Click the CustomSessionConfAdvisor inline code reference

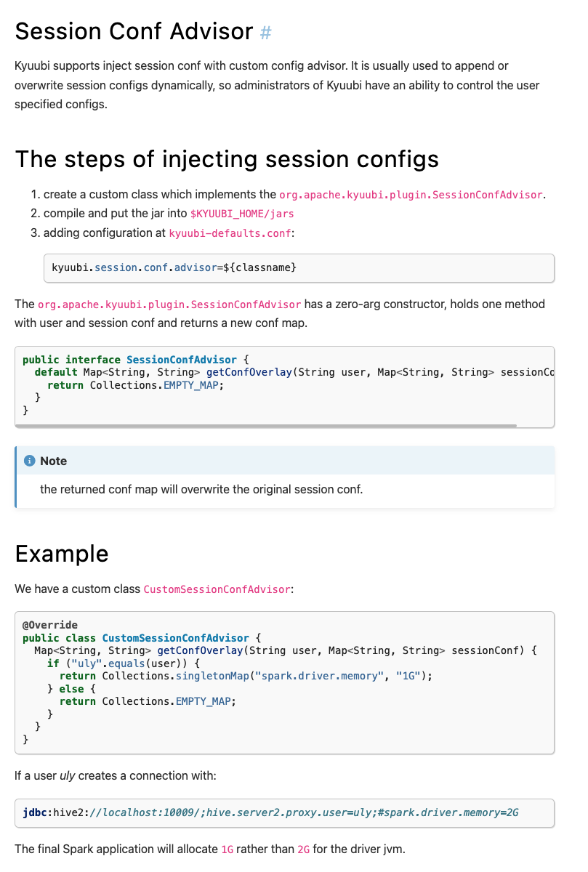click(x=217, y=589)
